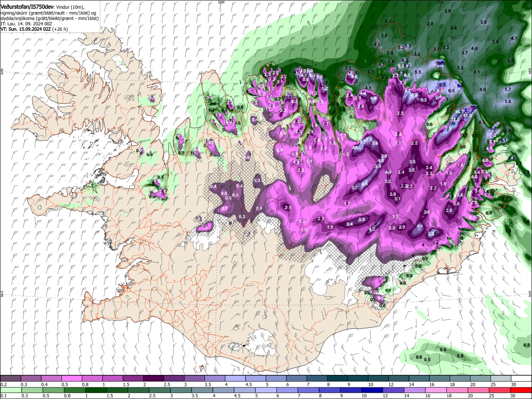The image size is (532, 399).
Task: Pick the upper legend swatch starting at 2.5
Action: pyautogui.click(x=173, y=379)
